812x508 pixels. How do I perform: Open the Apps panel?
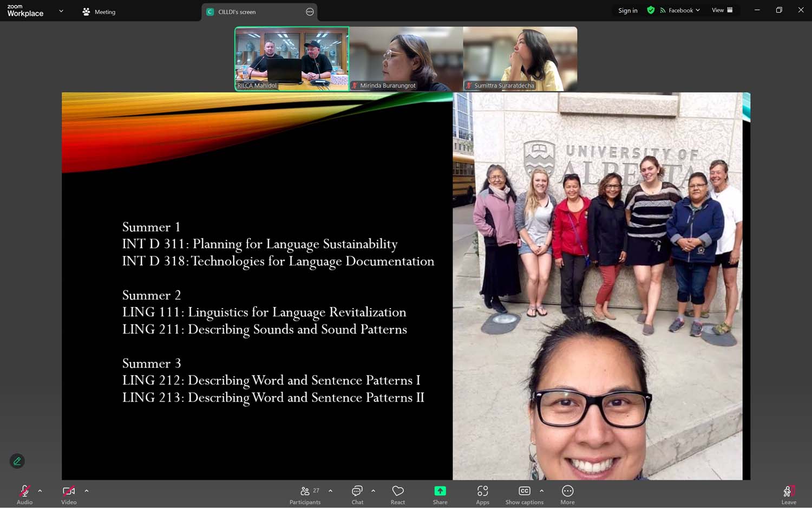point(482,494)
